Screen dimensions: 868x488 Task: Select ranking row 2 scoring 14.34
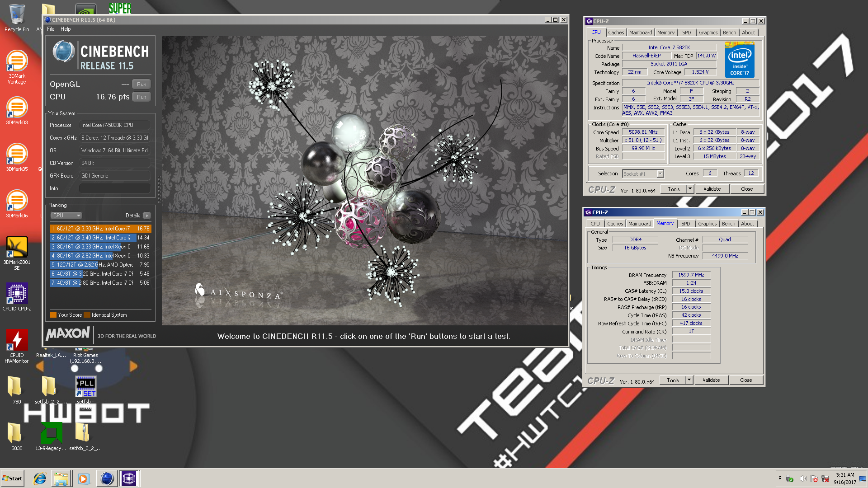[100, 238]
